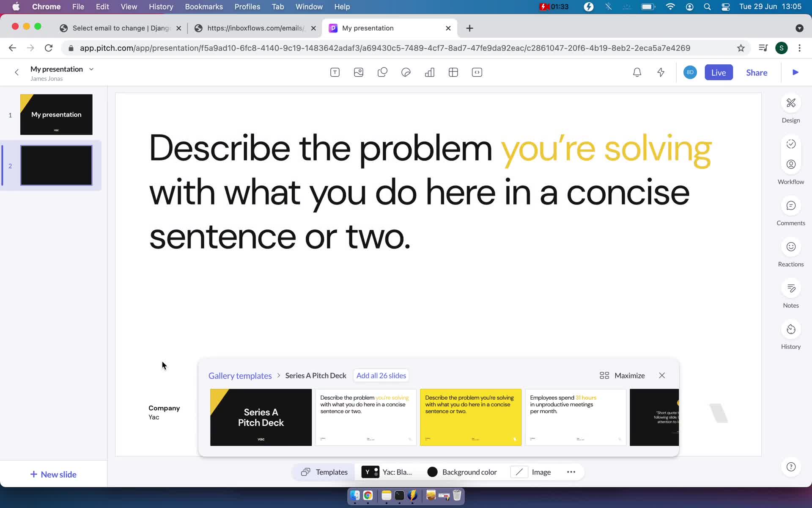This screenshot has height=508, width=812.
Task: Click the AI assistant lightning bolt icon
Action: (x=660, y=72)
